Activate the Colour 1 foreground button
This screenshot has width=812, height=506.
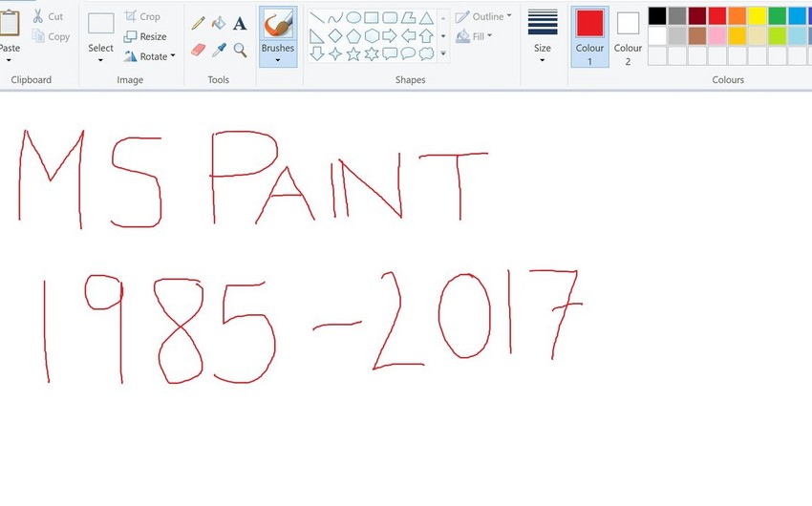coord(589,36)
